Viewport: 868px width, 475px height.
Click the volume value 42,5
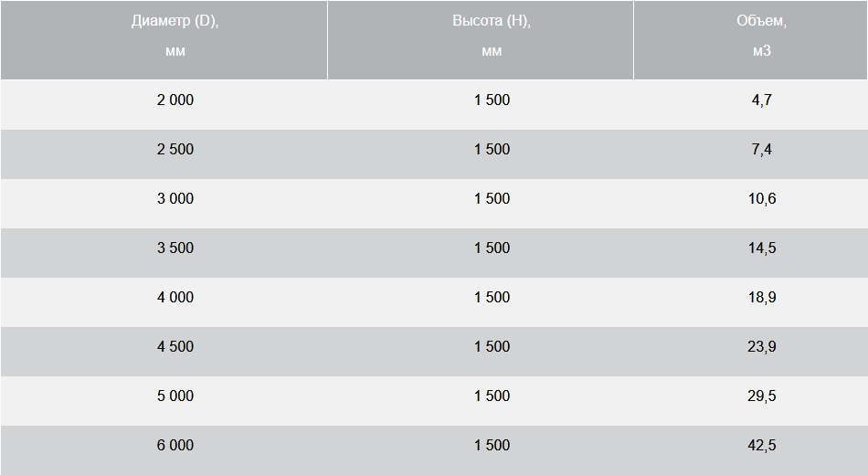click(762, 445)
